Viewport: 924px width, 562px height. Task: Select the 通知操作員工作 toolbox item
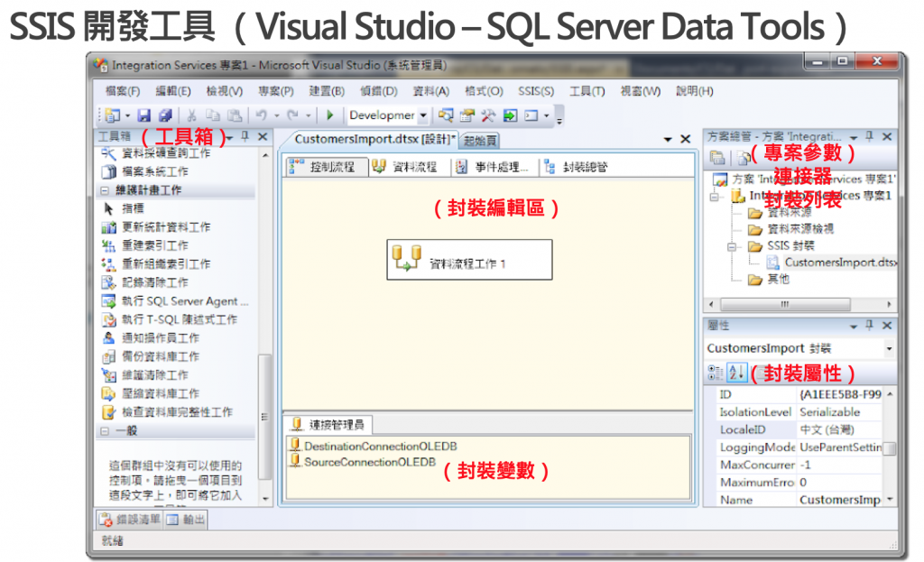pyautogui.click(x=152, y=338)
